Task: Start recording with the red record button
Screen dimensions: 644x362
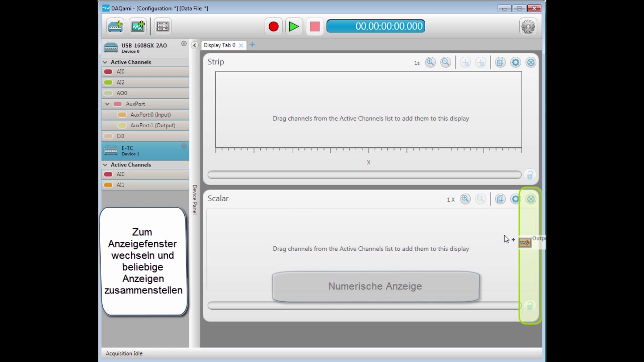Action: [x=274, y=26]
